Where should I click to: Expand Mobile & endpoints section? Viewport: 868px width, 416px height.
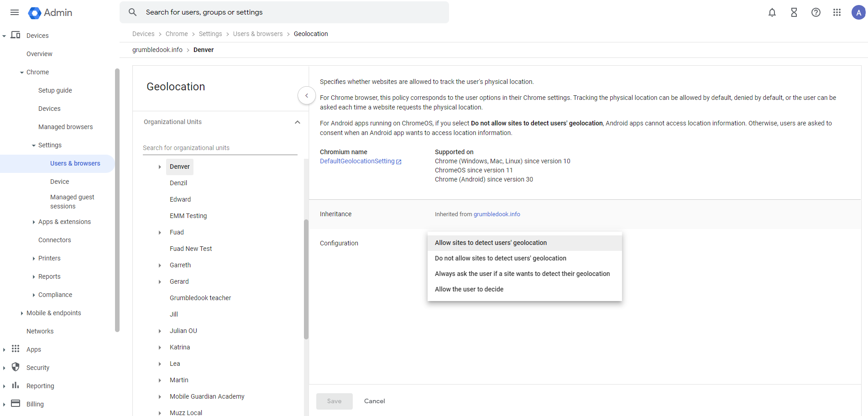pyautogui.click(x=22, y=313)
